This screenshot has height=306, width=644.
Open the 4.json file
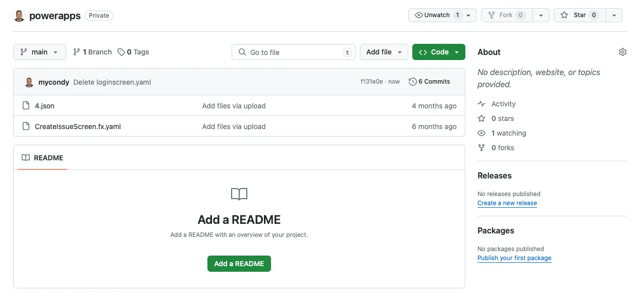click(44, 106)
